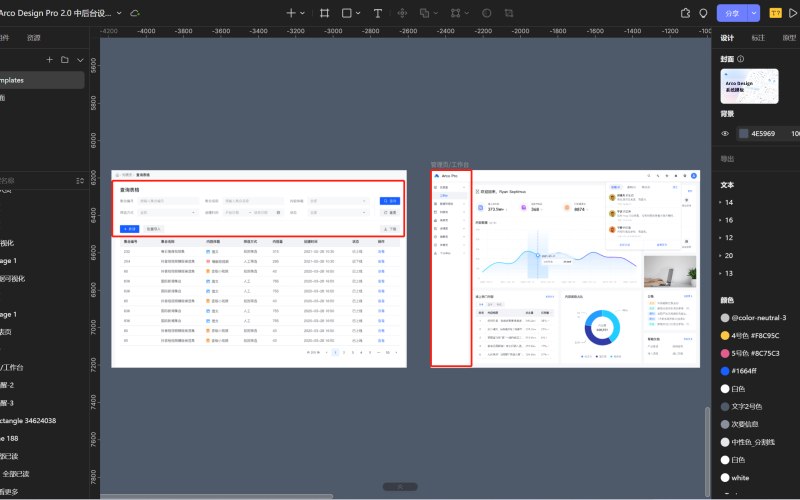Select the Rectangle shape tool

pyautogui.click(x=346, y=13)
